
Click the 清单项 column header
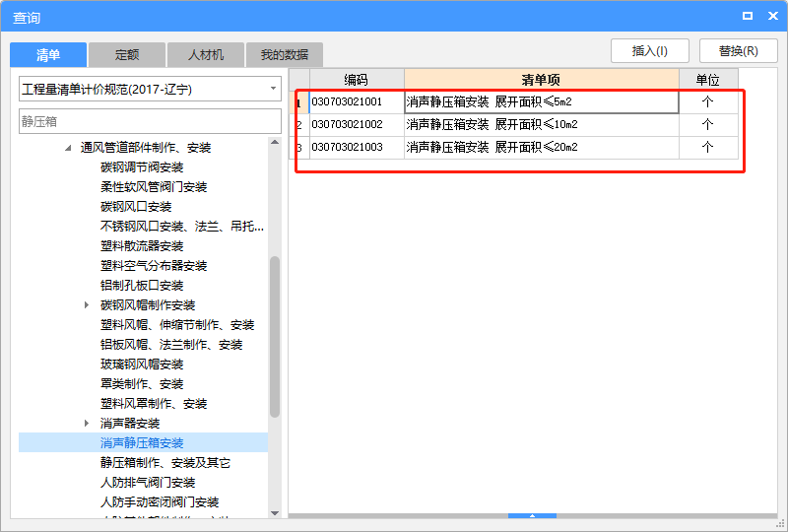click(541, 80)
